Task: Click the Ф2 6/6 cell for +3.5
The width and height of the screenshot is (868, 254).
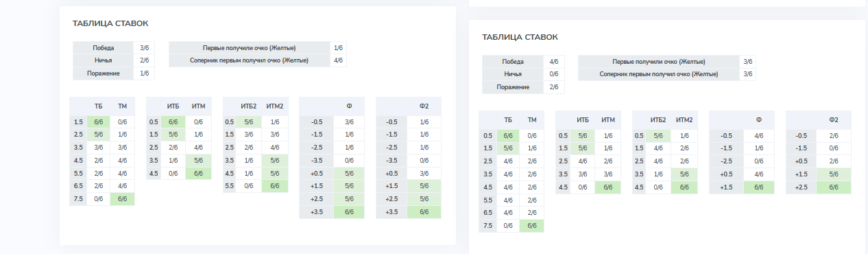Action: [424, 212]
